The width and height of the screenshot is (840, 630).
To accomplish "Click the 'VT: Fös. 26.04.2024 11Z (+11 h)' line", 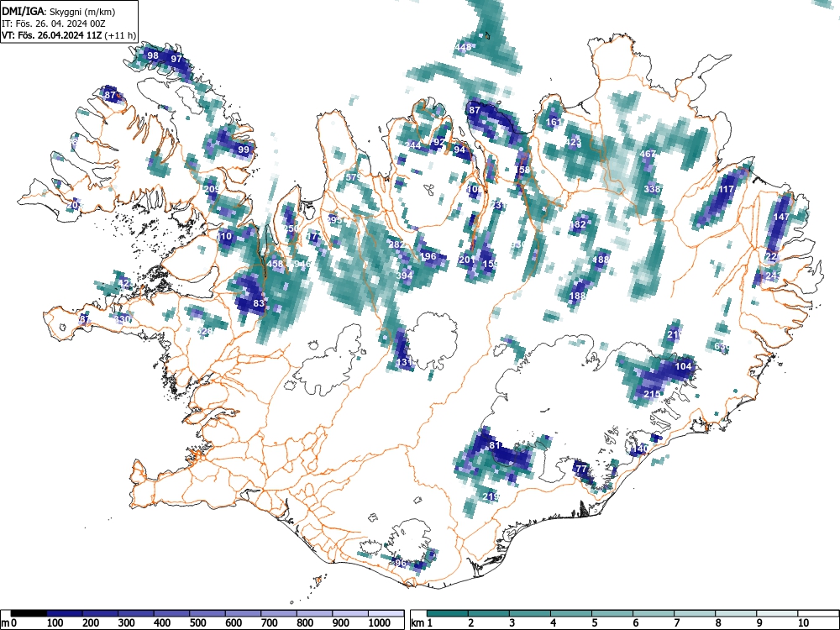I will tap(69, 35).
